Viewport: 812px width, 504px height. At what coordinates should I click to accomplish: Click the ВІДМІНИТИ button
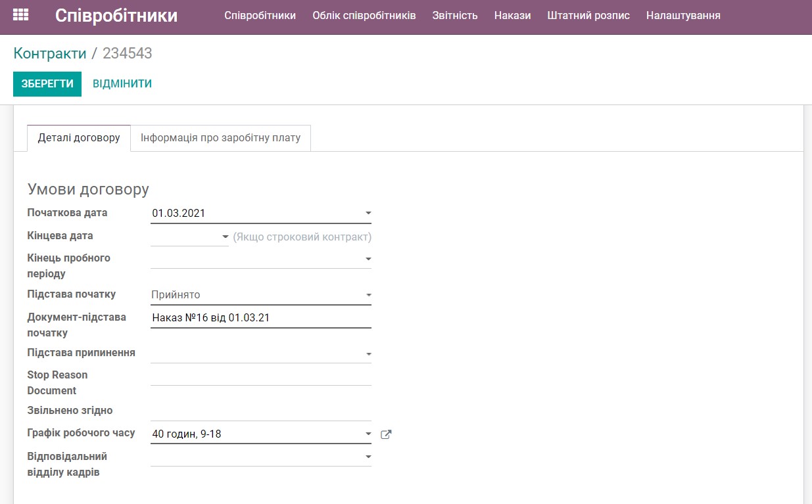tap(122, 83)
